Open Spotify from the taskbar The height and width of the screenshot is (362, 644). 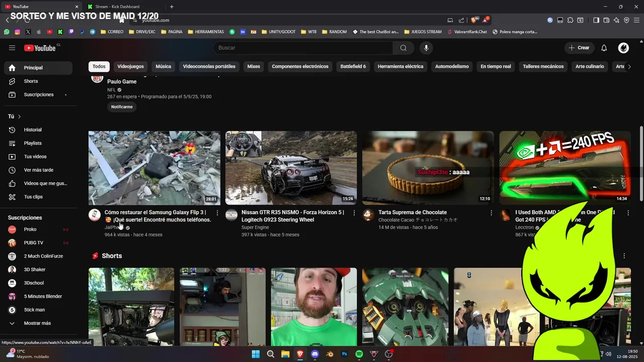(x=359, y=354)
